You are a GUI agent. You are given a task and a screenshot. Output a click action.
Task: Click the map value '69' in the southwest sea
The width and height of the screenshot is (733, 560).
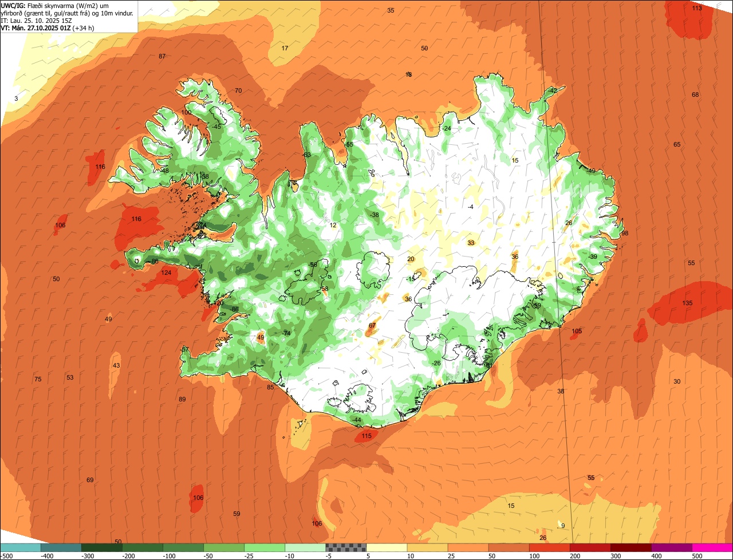click(x=90, y=480)
